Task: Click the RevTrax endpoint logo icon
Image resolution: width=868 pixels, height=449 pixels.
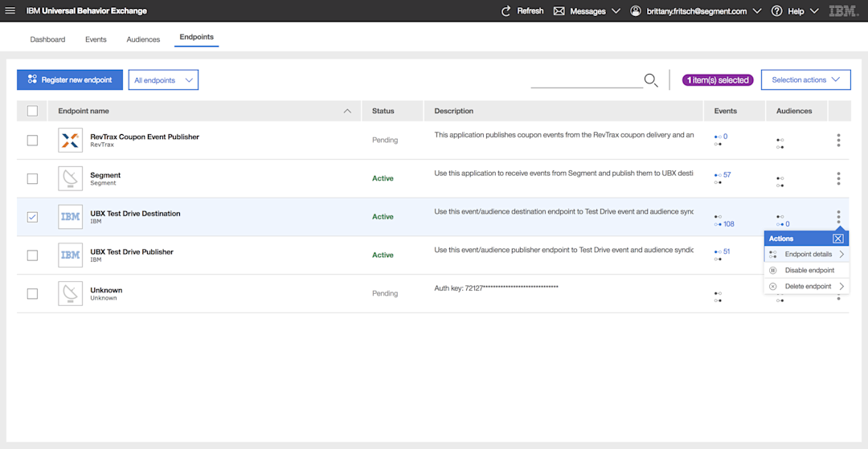Action: (71, 140)
